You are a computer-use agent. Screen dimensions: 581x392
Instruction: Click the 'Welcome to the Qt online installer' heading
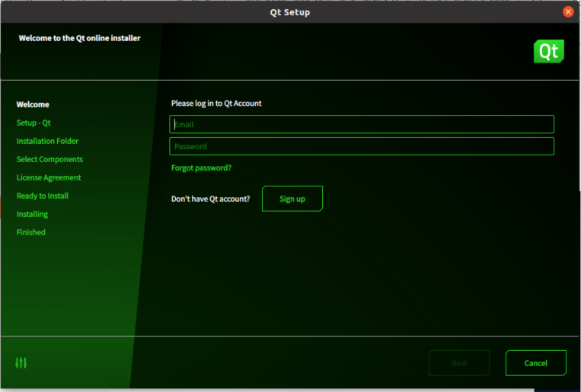80,38
